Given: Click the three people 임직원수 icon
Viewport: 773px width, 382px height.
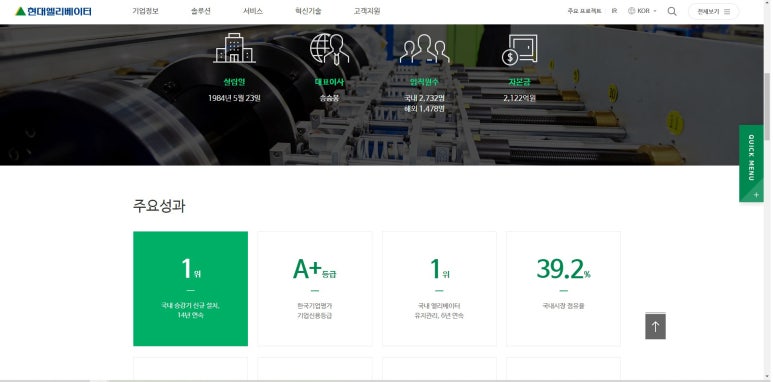Looking at the screenshot, I should click(x=424, y=49).
